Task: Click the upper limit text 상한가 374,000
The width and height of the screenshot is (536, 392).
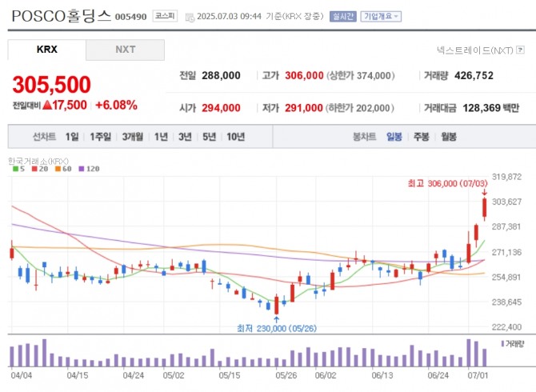Action: click(361, 75)
